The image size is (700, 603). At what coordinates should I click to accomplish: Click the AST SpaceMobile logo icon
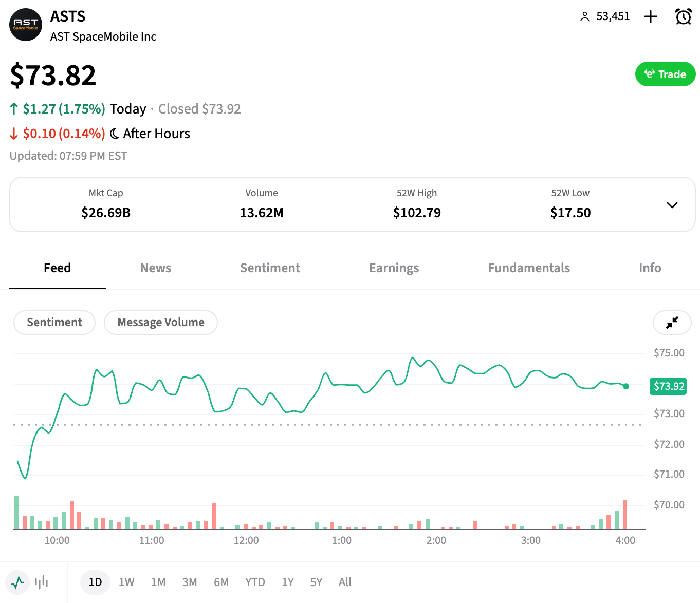tap(26, 25)
